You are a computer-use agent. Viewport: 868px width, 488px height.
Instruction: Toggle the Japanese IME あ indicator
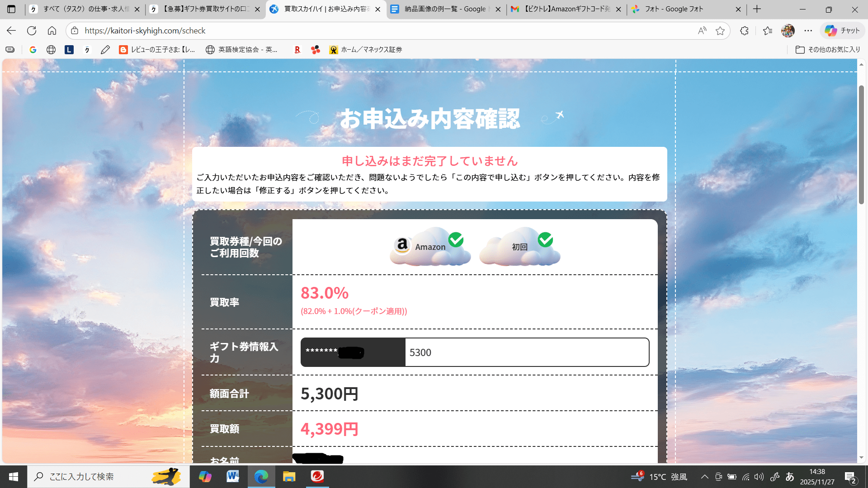(x=790, y=477)
